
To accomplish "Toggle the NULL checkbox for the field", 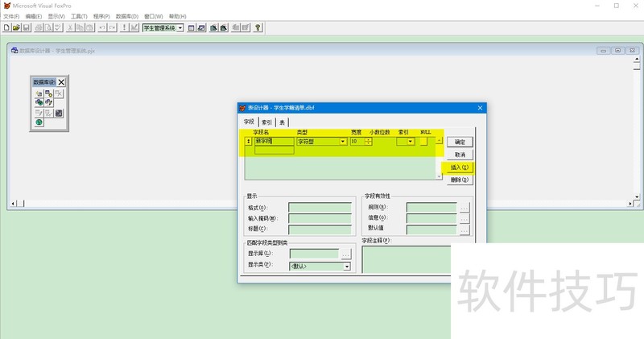I will click(x=423, y=141).
